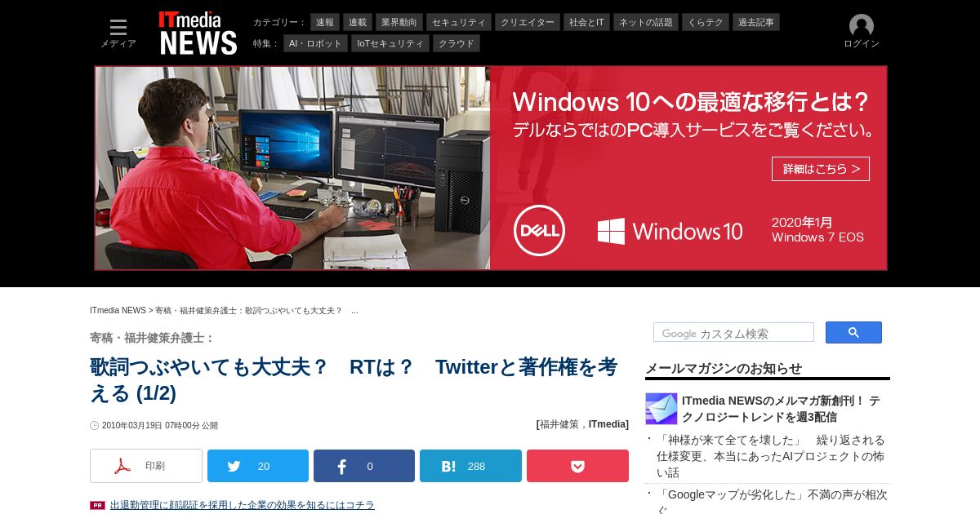Click the Dell logo in the banner

[539, 231]
